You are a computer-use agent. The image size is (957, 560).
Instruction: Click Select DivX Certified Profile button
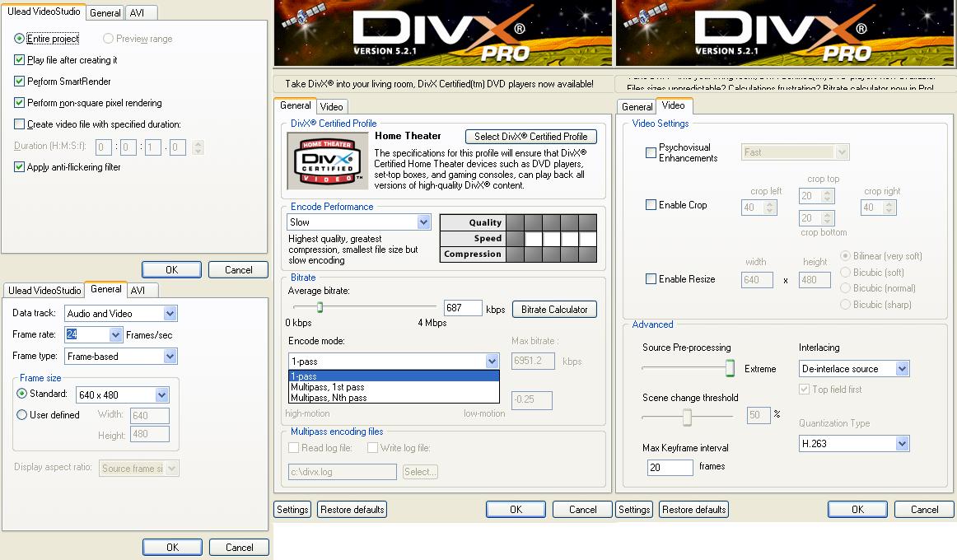pos(531,137)
